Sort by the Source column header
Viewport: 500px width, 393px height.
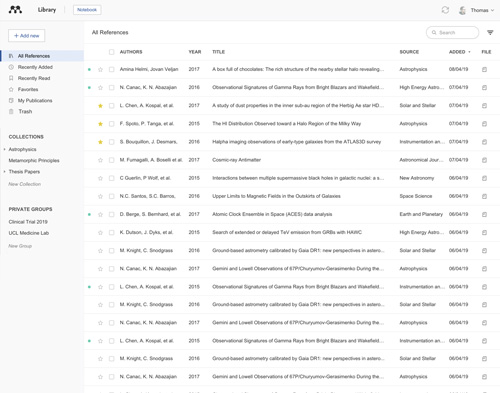[x=409, y=52]
